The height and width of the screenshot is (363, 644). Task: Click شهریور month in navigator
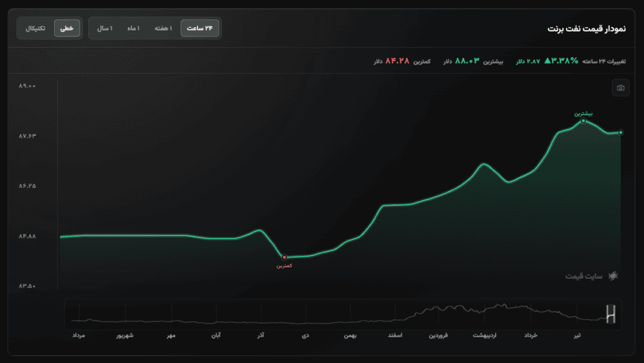coord(125,335)
